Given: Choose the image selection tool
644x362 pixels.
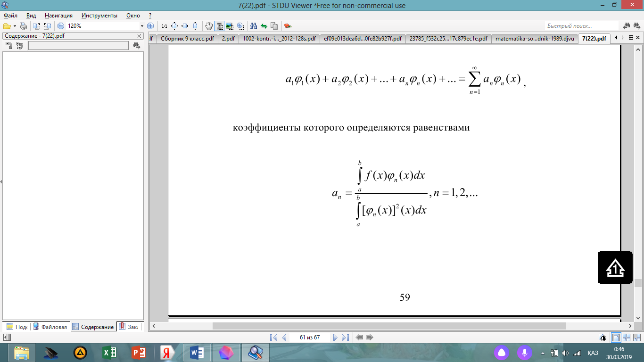Looking at the screenshot, I should (230, 26).
